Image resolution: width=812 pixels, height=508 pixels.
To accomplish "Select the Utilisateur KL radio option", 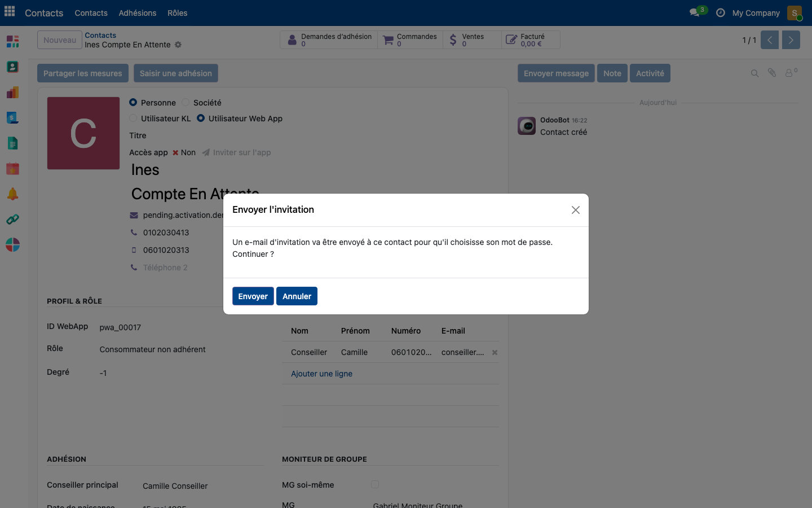I will tap(133, 118).
